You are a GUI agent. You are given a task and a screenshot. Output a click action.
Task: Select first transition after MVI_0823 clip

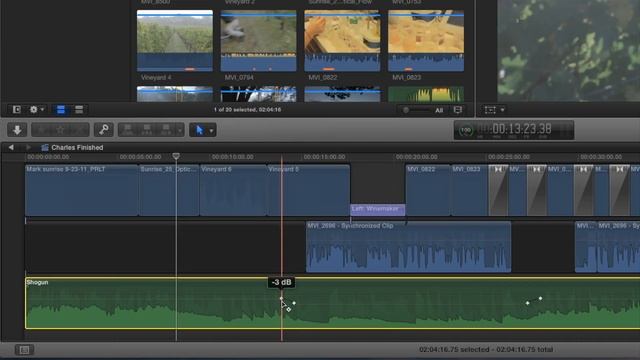(x=498, y=190)
